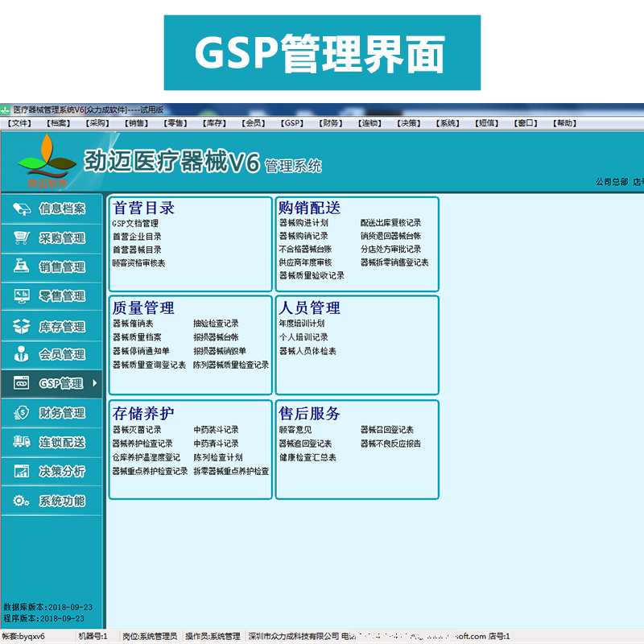The image size is (644, 644).
Task: Open the 【系统】 menu
Action: [x=448, y=123]
